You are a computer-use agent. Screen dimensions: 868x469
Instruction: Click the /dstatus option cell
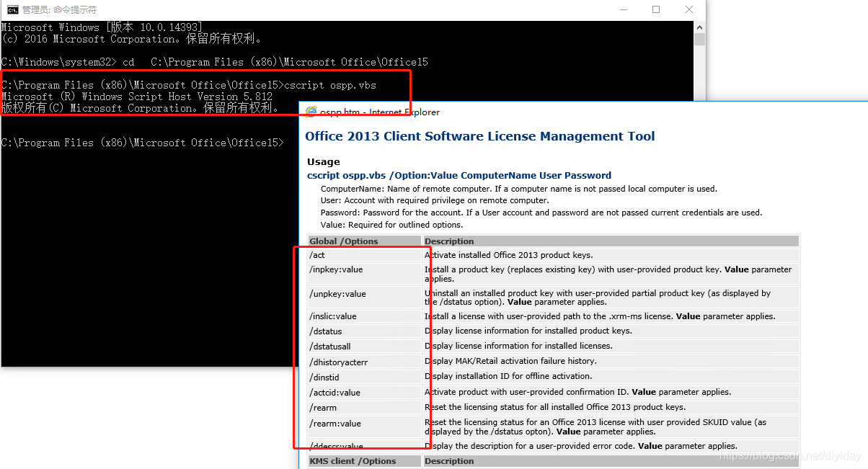tap(364, 331)
